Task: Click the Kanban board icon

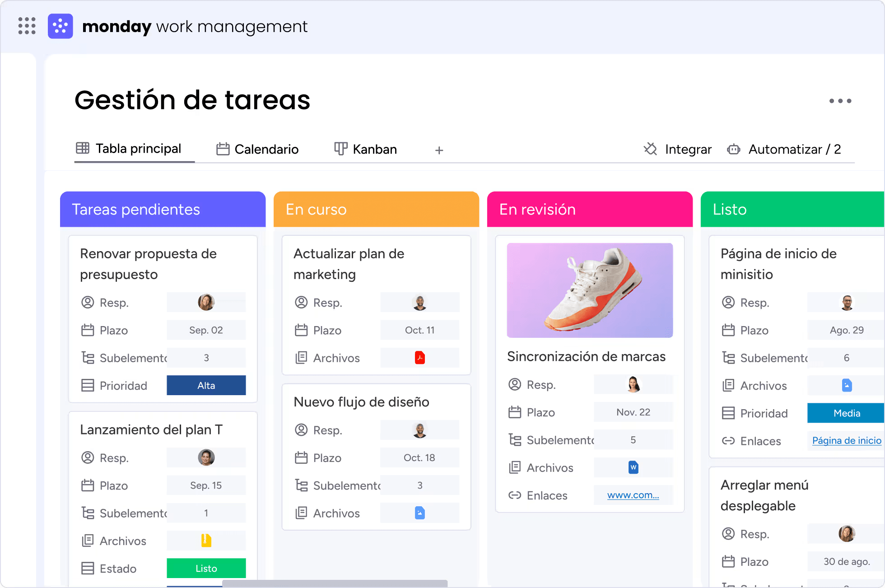Action: [341, 149]
